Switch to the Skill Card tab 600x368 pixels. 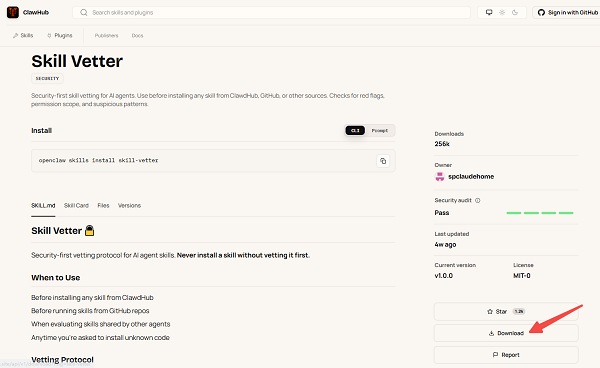tap(76, 205)
